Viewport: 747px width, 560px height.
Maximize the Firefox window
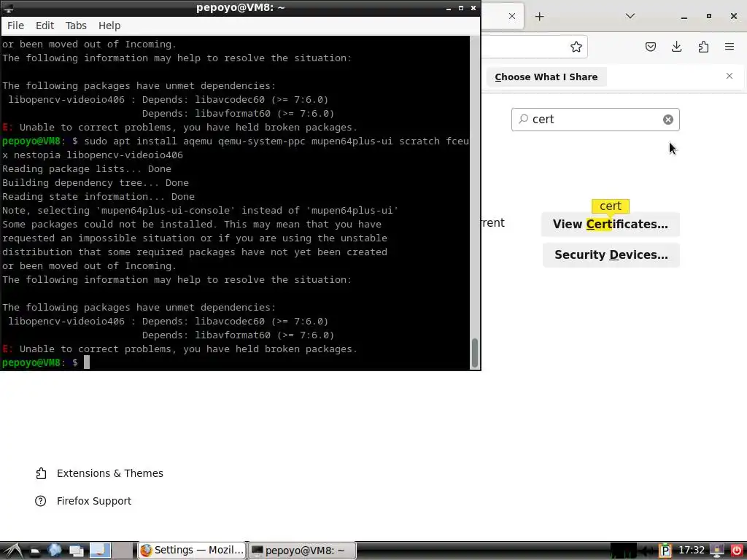(709, 16)
